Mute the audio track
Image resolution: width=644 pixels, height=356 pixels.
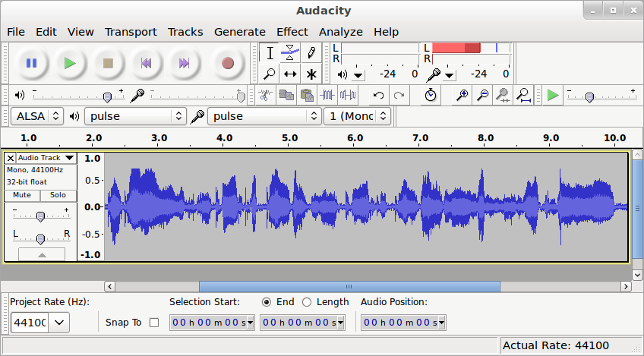pos(22,195)
